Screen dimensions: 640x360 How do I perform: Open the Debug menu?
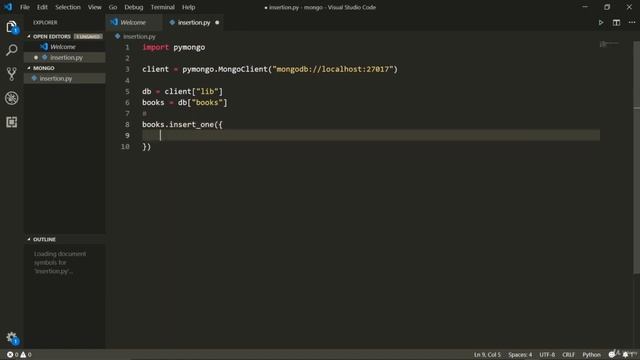coord(133,7)
